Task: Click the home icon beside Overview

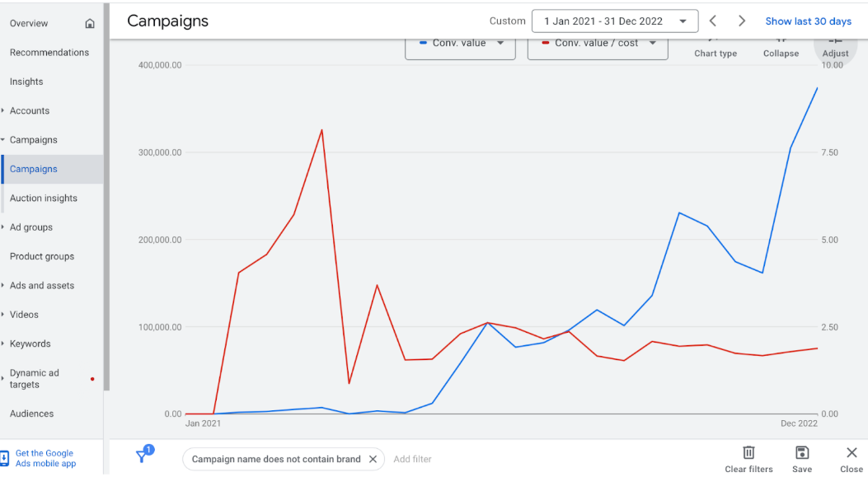Action: pos(90,24)
